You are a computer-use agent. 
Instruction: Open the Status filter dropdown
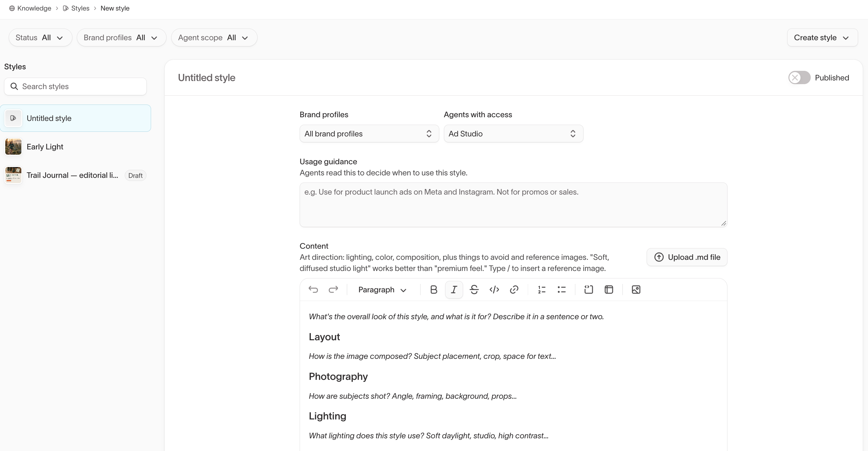40,37
